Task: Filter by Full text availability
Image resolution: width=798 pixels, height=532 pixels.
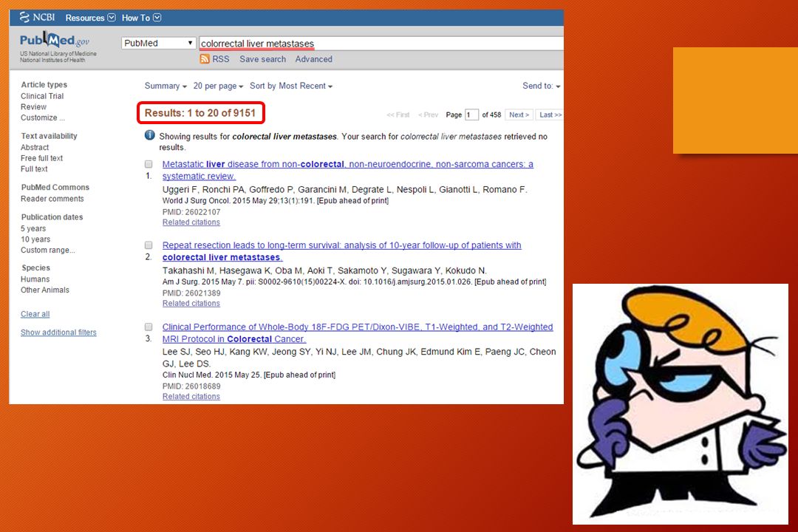Action: pos(34,169)
